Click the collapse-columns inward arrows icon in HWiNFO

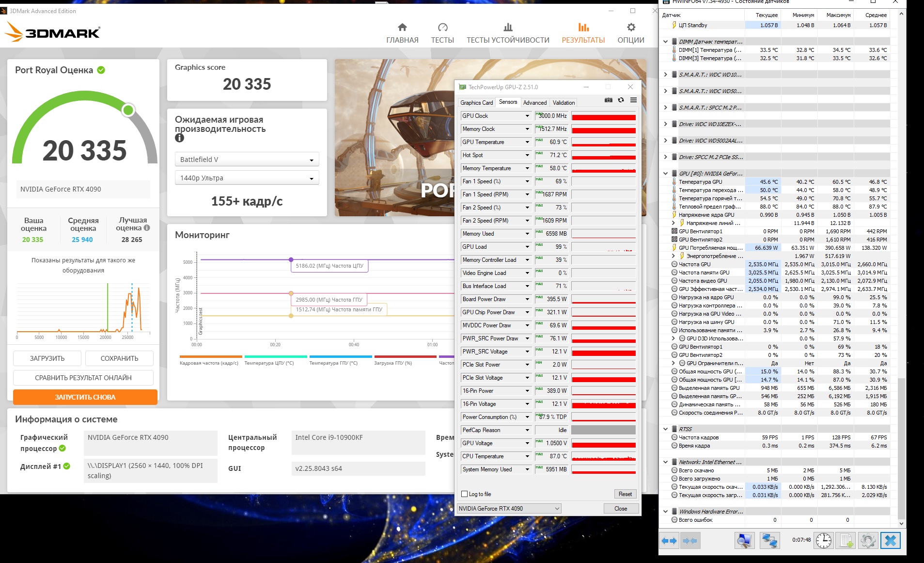click(x=689, y=540)
